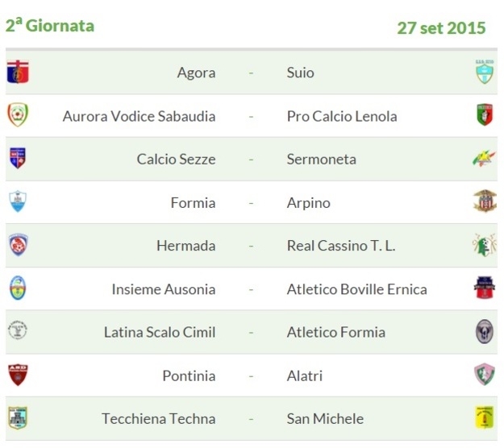
Task: Open the Alatri team link
Action: (304, 375)
